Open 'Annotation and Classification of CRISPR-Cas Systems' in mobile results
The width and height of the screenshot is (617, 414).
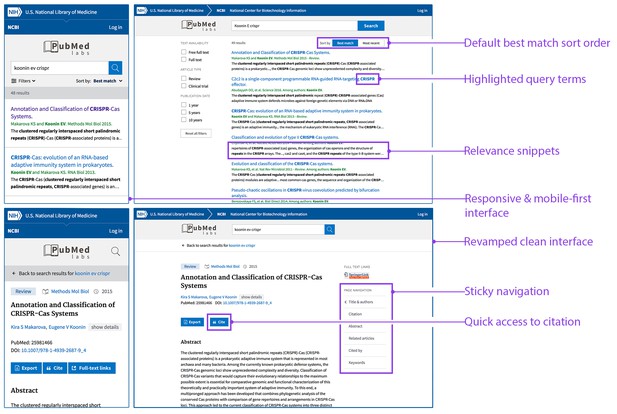(x=65, y=113)
